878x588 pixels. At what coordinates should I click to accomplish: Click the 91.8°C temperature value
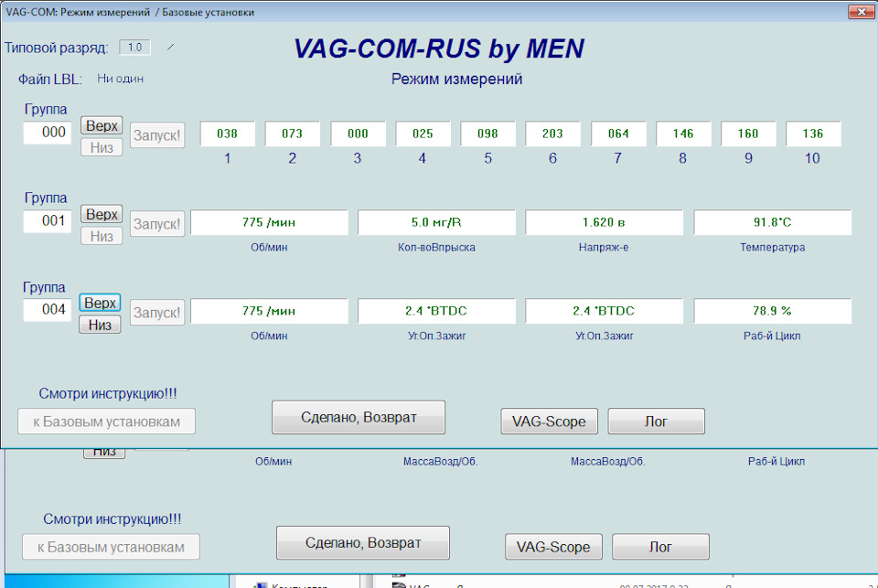(x=773, y=222)
